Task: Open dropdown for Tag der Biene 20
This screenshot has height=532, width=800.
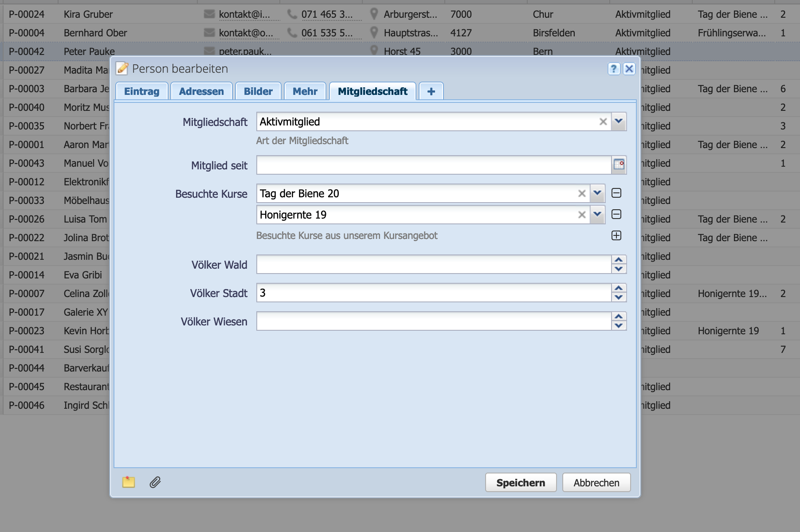Action: pos(597,193)
